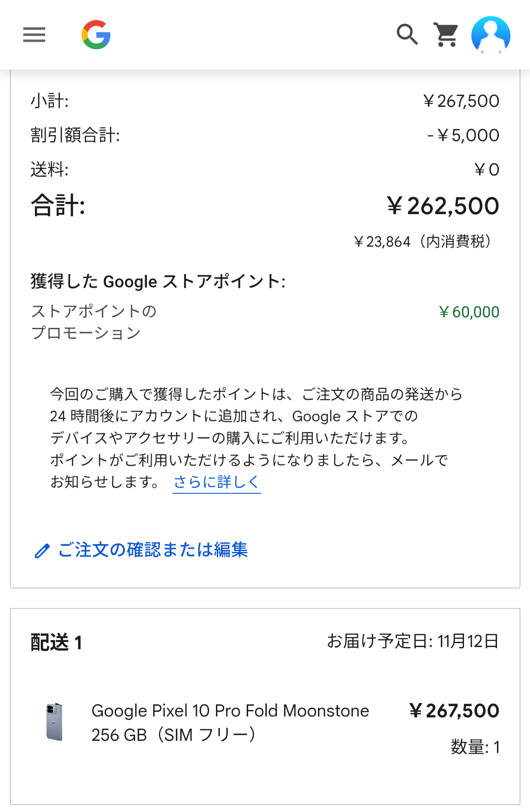Click the ご注文の確認または編集 link
The width and height of the screenshot is (530, 812).
[x=153, y=550]
